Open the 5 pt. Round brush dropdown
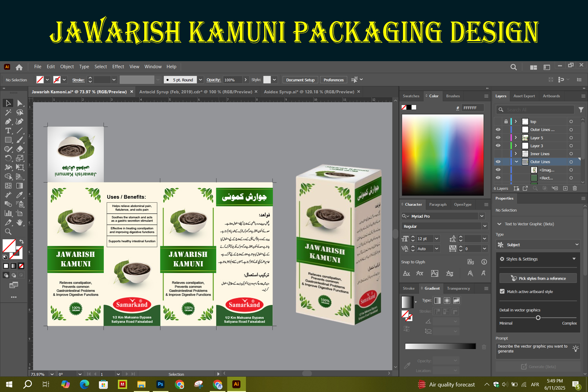This screenshot has width=588, height=392. [200, 80]
